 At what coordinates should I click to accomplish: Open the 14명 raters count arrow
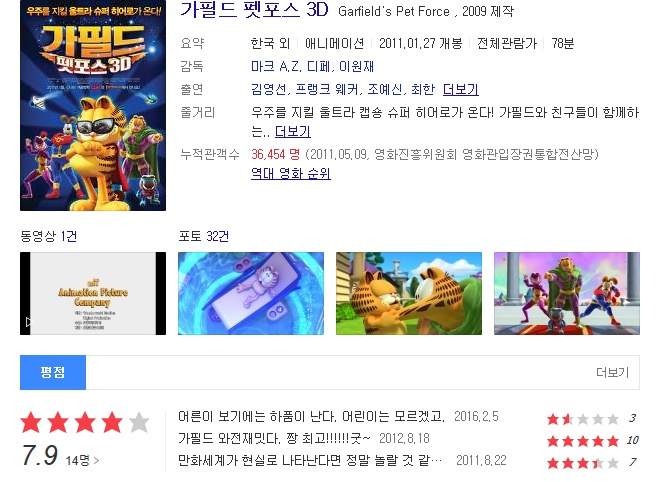[x=82, y=460]
